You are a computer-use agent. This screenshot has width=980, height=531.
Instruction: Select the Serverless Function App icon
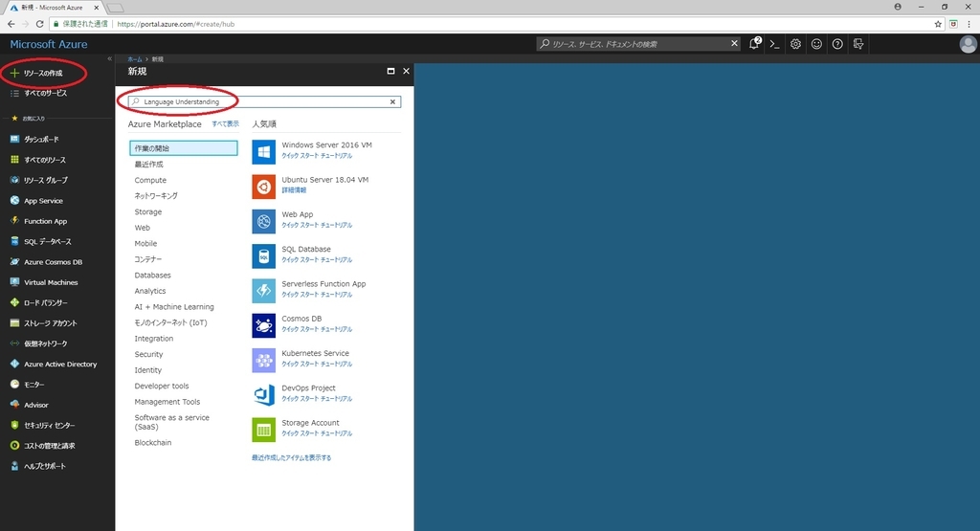click(x=264, y=291)
